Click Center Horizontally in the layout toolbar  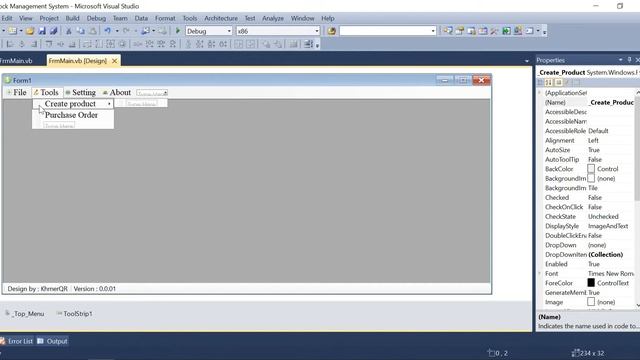[x=239, y=44]
